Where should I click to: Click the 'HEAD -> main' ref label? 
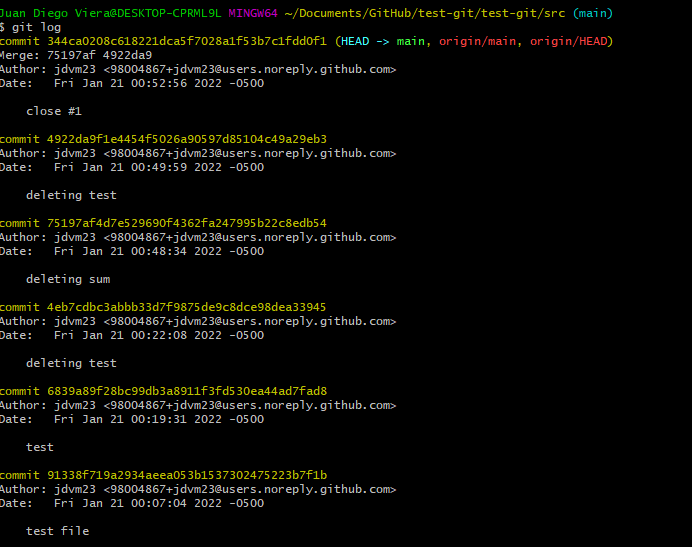[x=383, y=41]
